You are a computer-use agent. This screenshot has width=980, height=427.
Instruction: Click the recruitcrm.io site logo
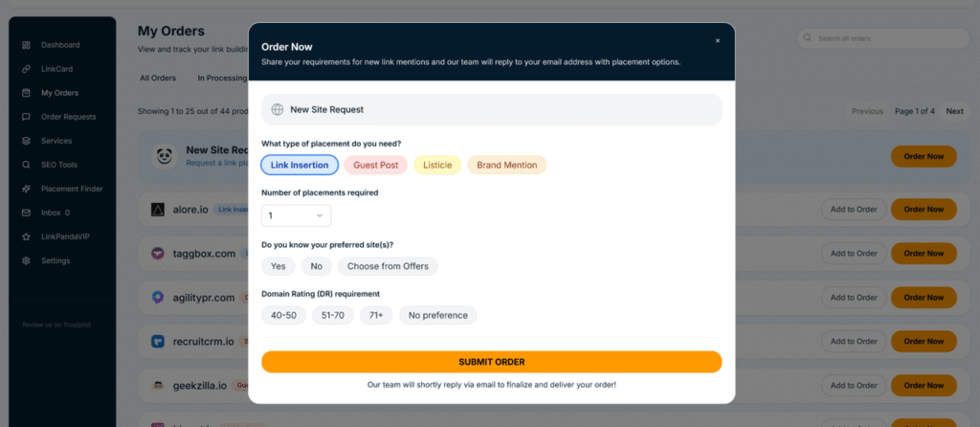158,342
